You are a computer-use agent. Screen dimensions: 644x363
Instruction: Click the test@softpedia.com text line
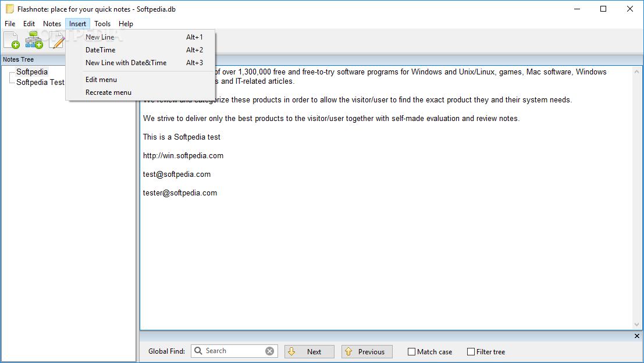pyautogui.click(x=177, y=174)
